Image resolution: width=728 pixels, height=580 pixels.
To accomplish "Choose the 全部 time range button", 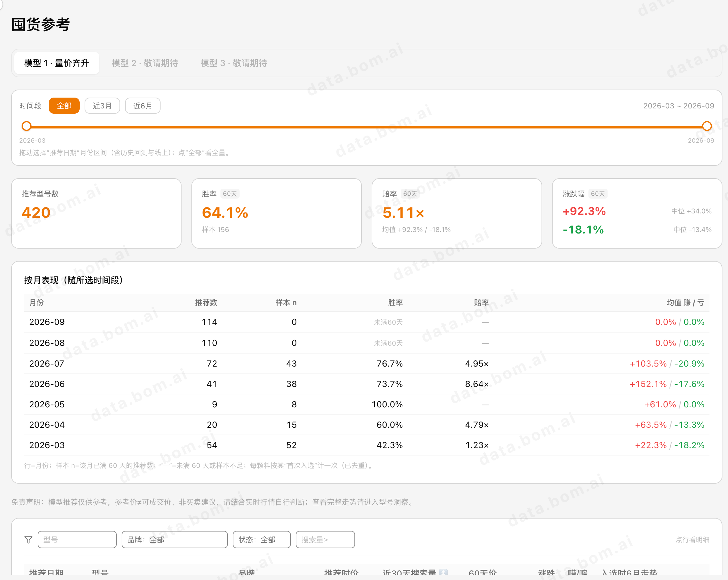I will click(x=64, y=106).
